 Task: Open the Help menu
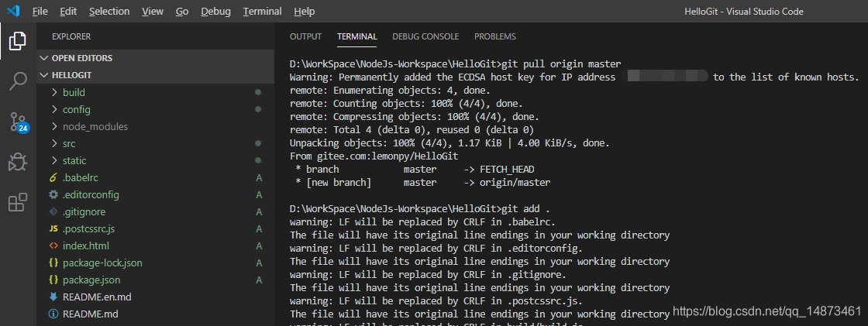click(x=305, y=11)
